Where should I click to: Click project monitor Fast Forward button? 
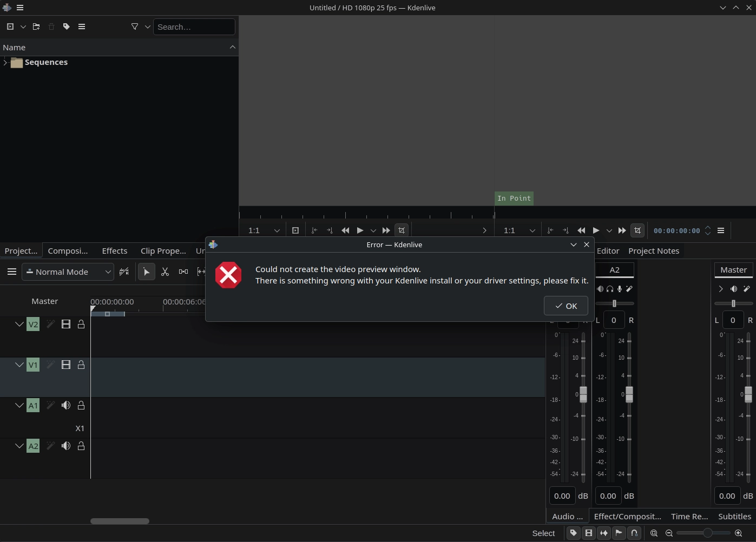point(622,230)
